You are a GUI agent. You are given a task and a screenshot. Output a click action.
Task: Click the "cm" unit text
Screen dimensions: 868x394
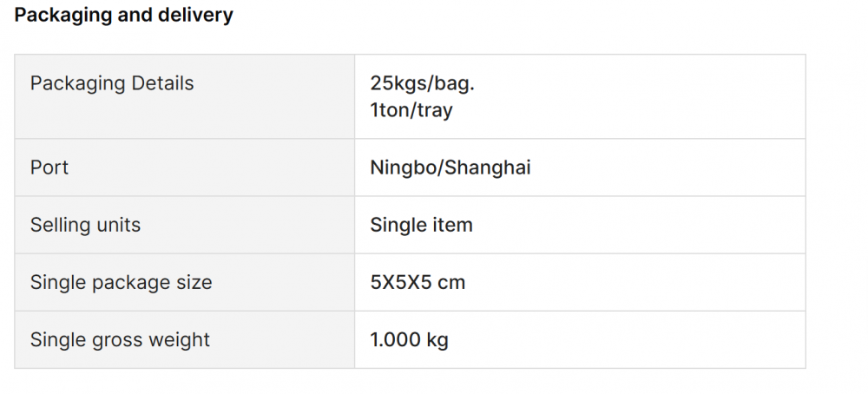(452, 282)
